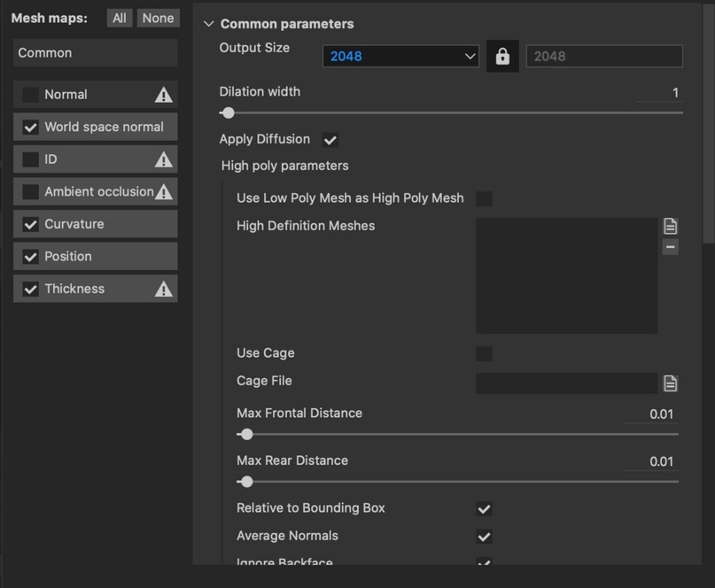715x588 pixels.
Task: Uncheck the Curvature mesh map
Action: pos(31,225)
